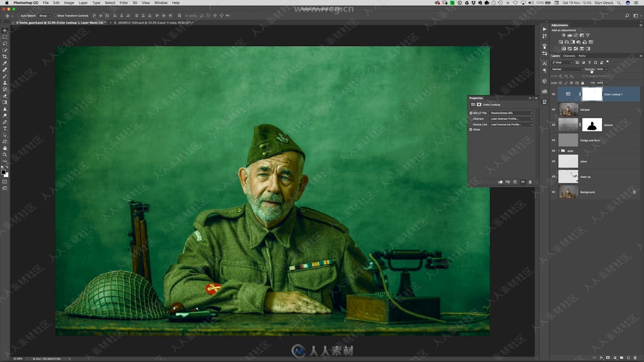Enable the Auto-Select checkbox
The height and width of the screenshot is (362, 644).
point(19,16)
